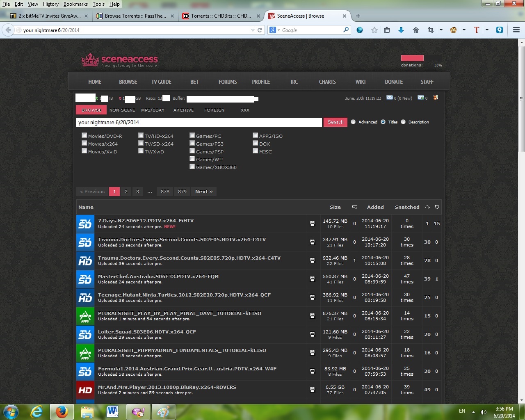Open the History menu
The width and height of the screenshot is (525, 420).
point(51,4)
